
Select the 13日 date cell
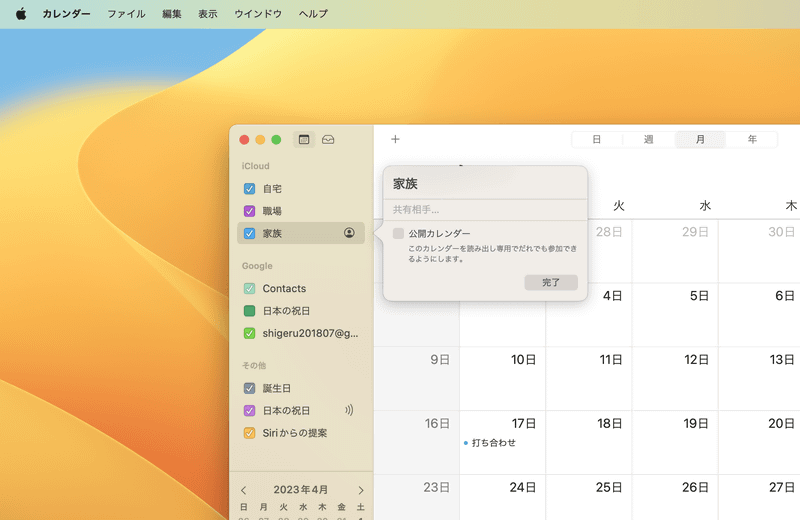(x=759, y=379)
